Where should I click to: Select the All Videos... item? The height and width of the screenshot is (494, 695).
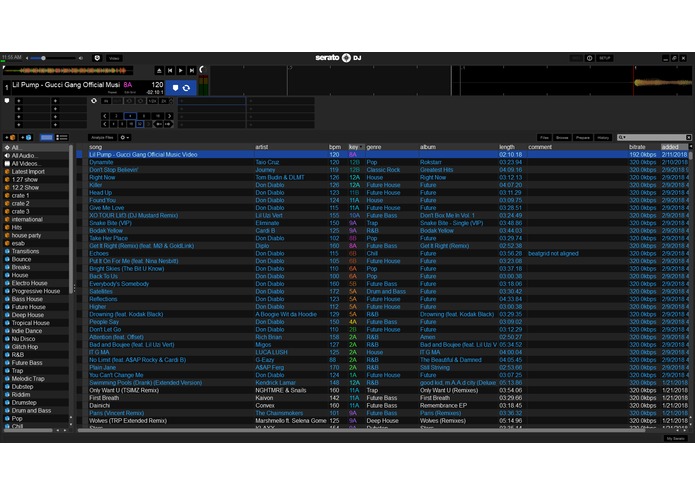(x=35, y=163)
